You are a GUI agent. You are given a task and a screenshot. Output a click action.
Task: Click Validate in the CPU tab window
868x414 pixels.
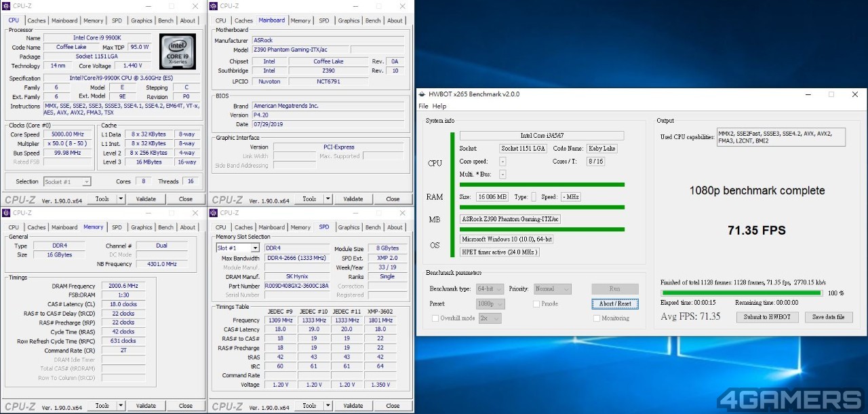[146, 199]
